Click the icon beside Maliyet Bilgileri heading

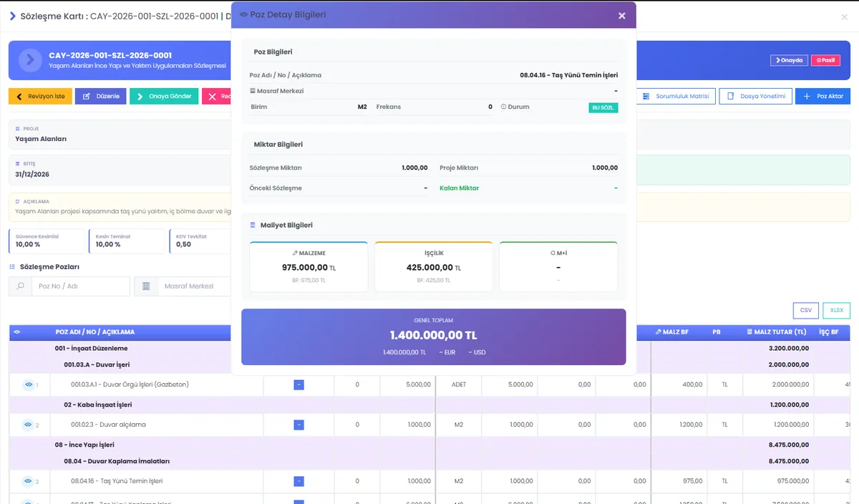click(253, 226)
